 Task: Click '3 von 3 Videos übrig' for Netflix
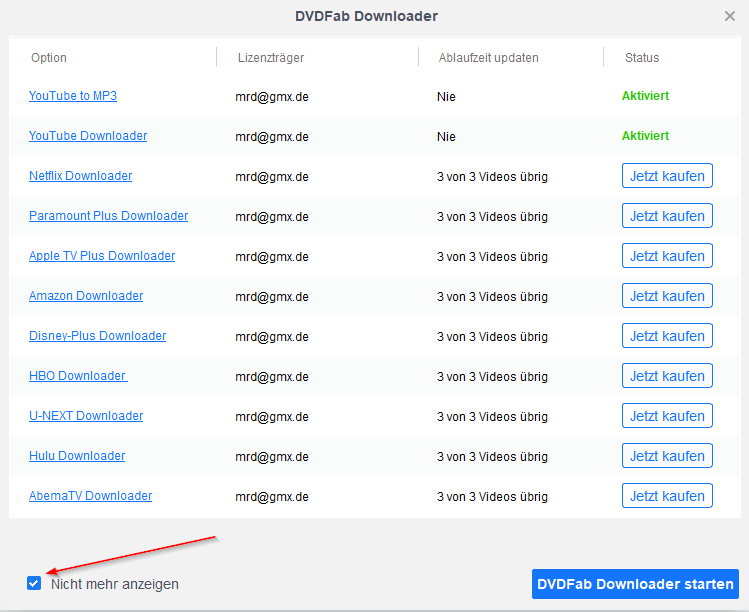coord(492,177)
